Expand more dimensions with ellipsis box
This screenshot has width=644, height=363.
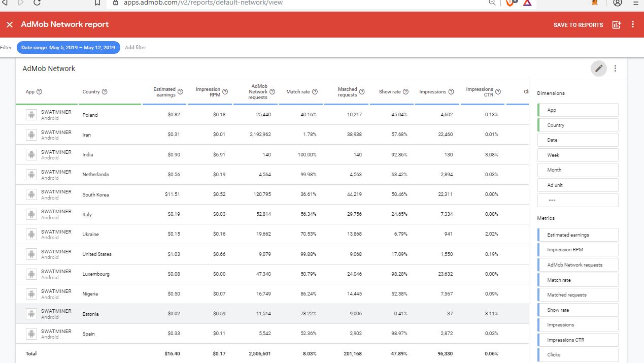pyautogui.click(x=578, y=200)
